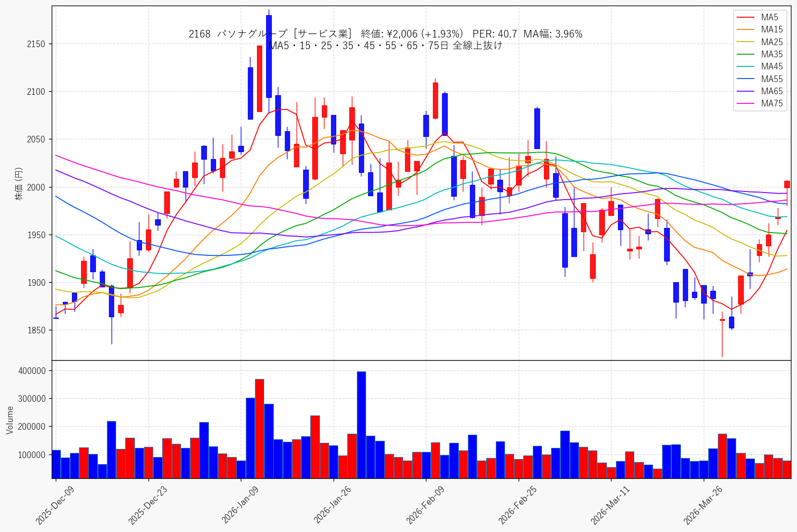Click the 1950 price axis label
Screen dimensions: 797x532
tap(35, 235)
